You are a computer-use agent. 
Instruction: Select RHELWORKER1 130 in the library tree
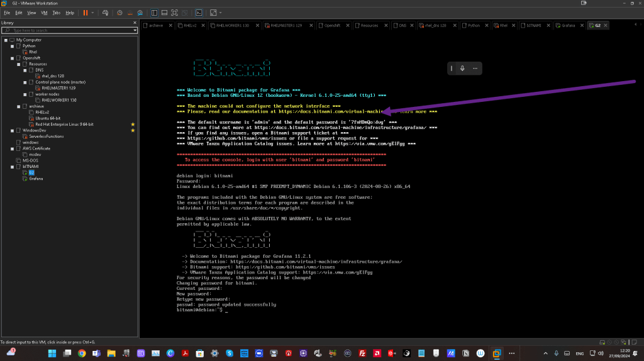(x=58, y=100)
